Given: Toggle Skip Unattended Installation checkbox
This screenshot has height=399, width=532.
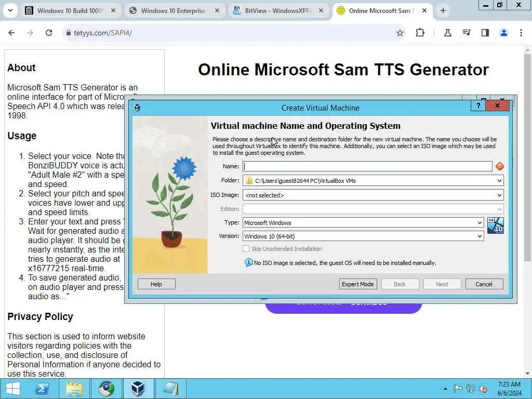Looking at the screenshot, I should pyautogui.click(x=246, y=249).
